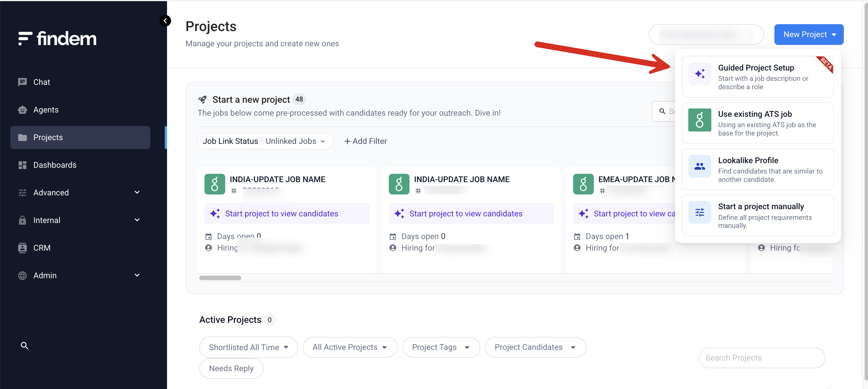Toggle the Needs Reply filter
Viewport: 868px width, 389px height.
pos(231,369)
